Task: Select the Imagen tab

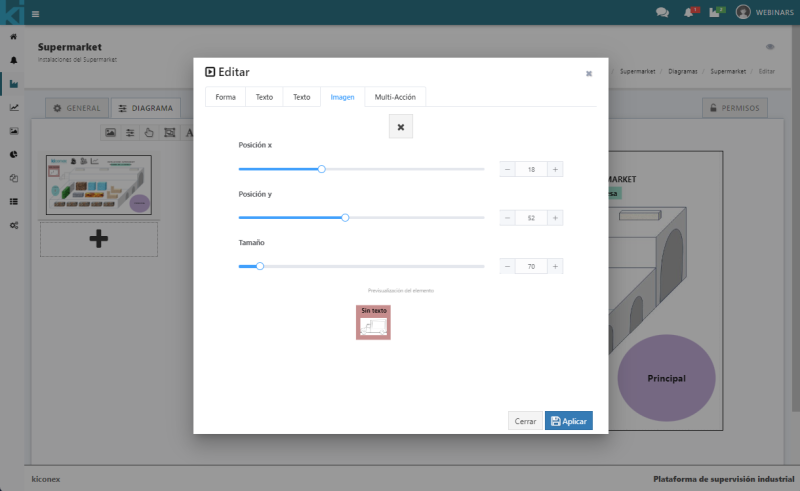Action: [342, 97]
